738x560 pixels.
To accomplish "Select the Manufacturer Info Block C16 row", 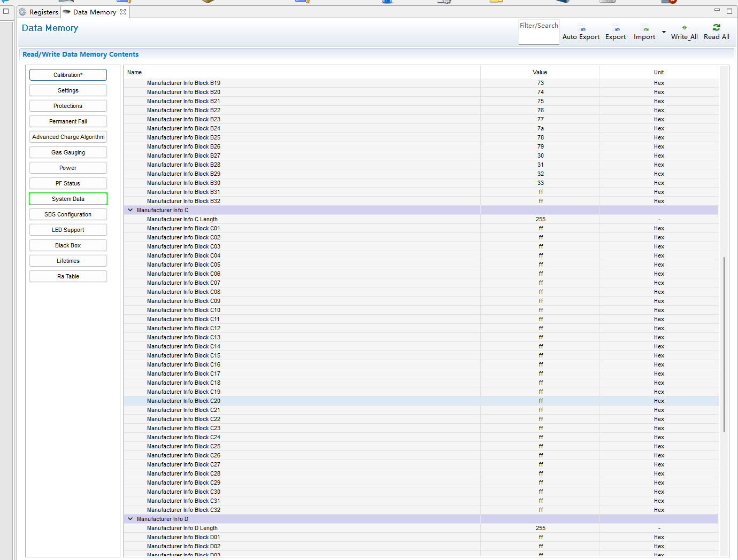I will (x=421, y=364).
